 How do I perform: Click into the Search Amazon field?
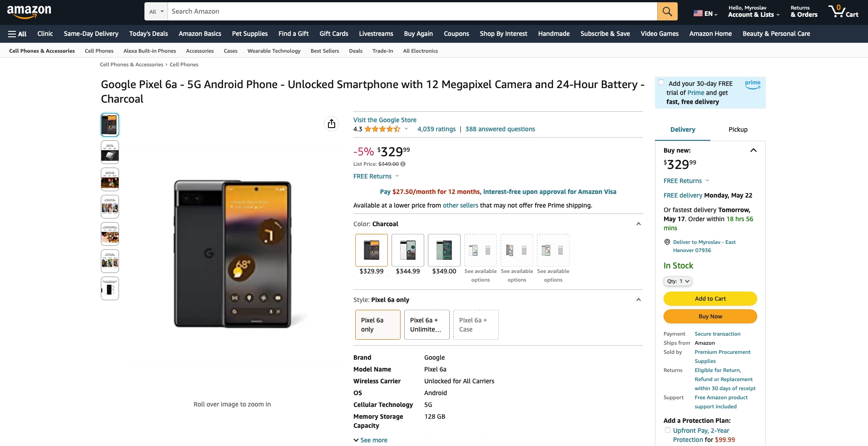(x=412, y=11)
